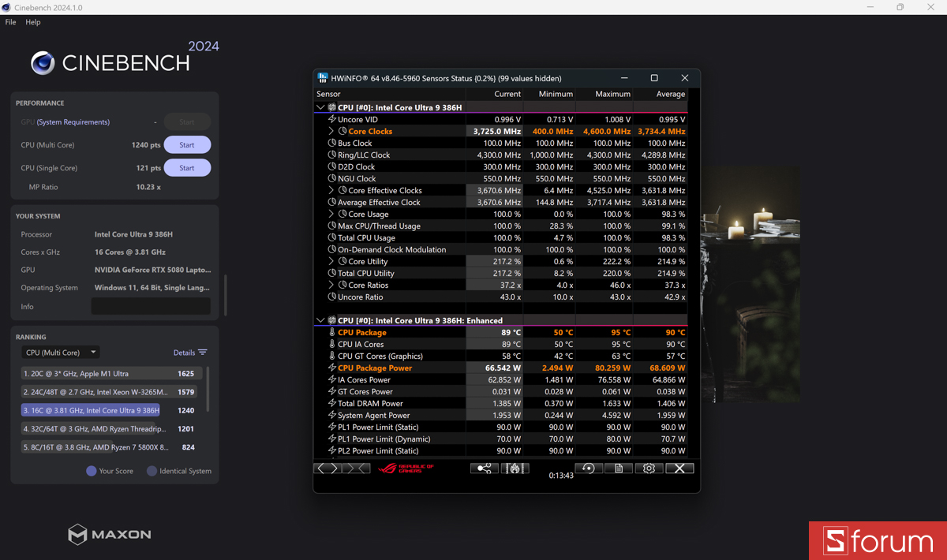Click the Info input field

click(151, 306)
